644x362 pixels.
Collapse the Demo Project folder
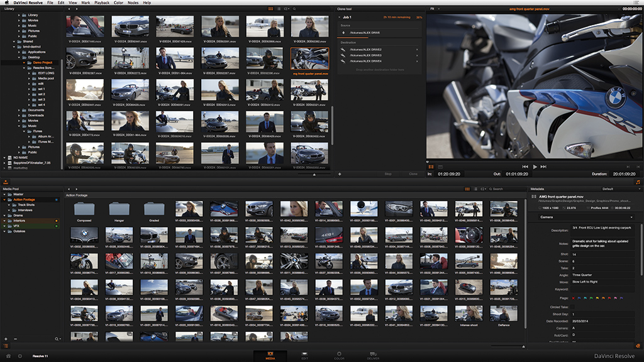pos(25,62)
